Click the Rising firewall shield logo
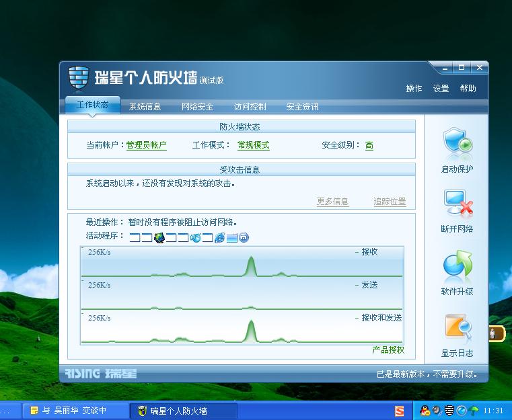The image size is (512, 420). pyautogui.click(x=78, y=77)
